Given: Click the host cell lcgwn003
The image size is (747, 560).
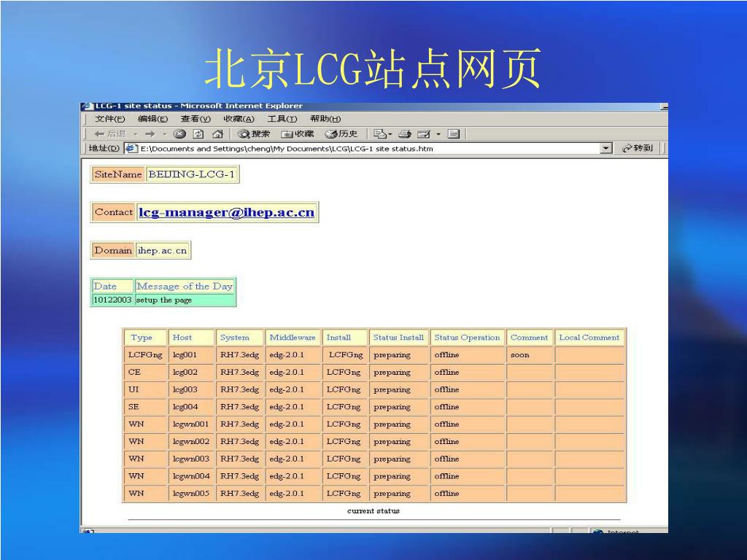Looking at the screenshot, I should (x=190, y=459).
